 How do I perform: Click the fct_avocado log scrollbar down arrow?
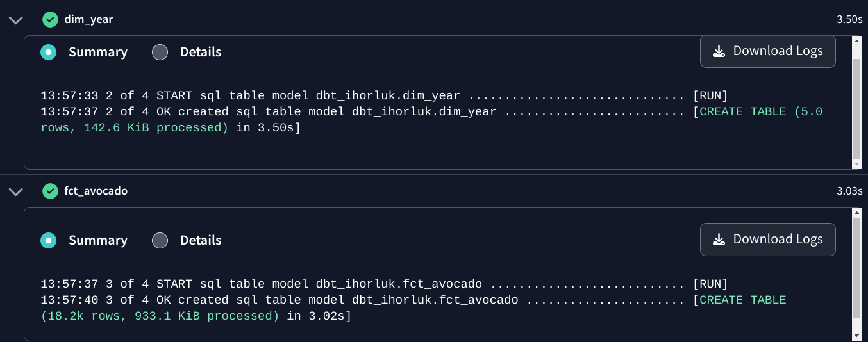pos(856,335)
